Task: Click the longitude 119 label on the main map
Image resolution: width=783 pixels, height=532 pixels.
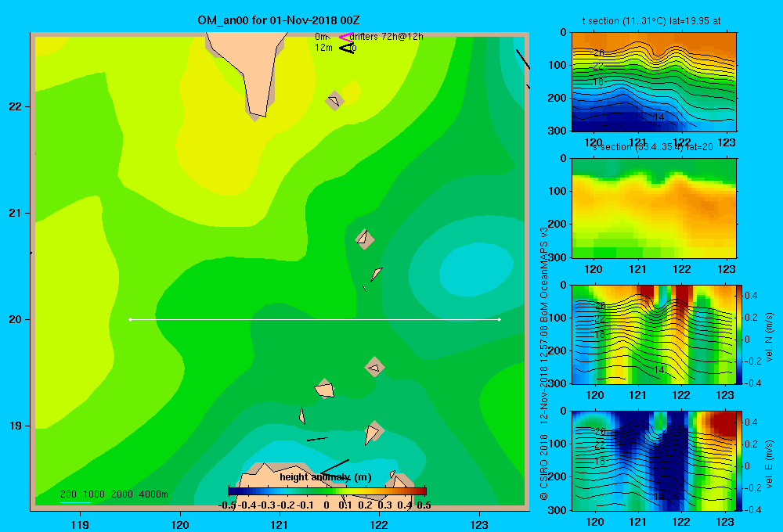Action: 80,524
